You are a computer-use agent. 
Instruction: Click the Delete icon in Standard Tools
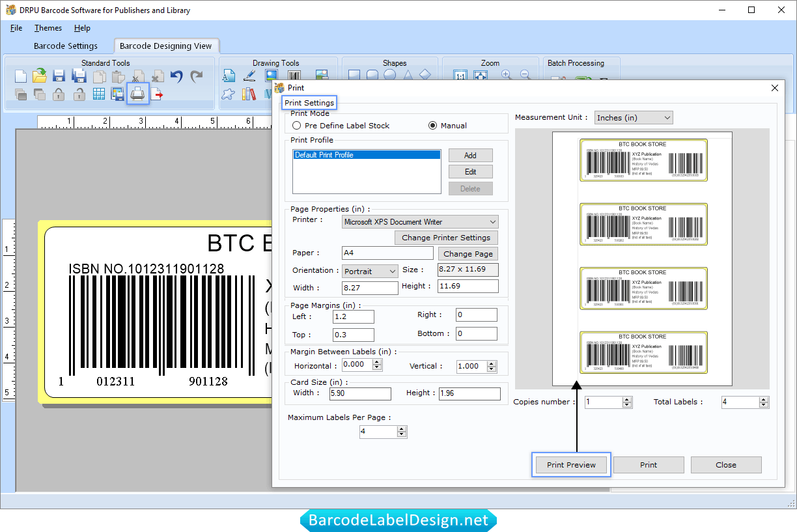158,76
